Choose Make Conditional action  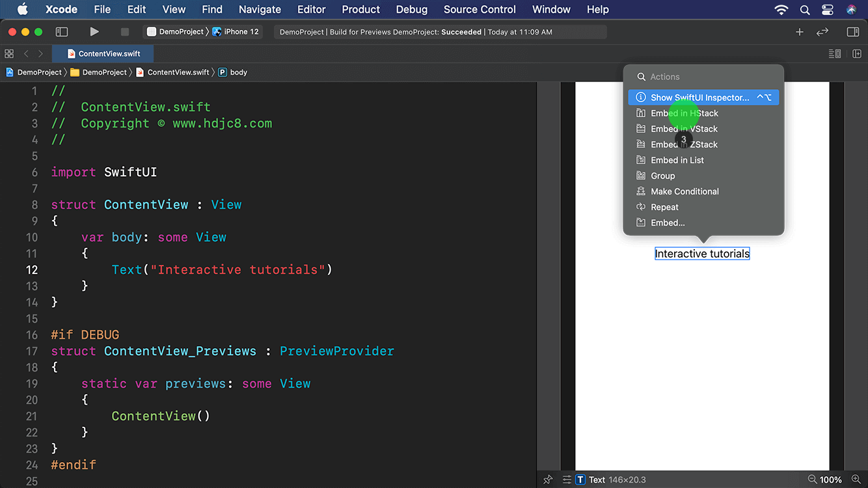pos(703,191)
